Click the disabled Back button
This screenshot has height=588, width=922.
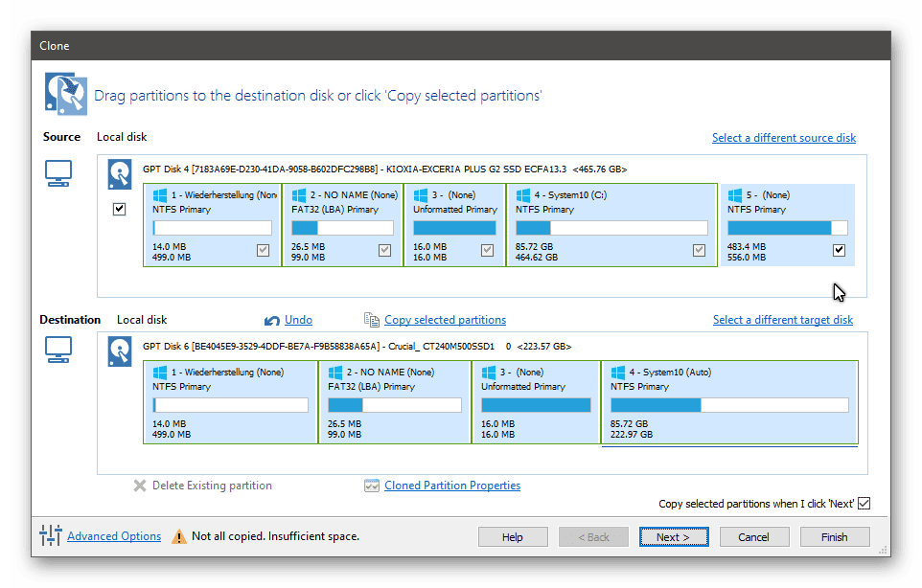pos(593,537)
